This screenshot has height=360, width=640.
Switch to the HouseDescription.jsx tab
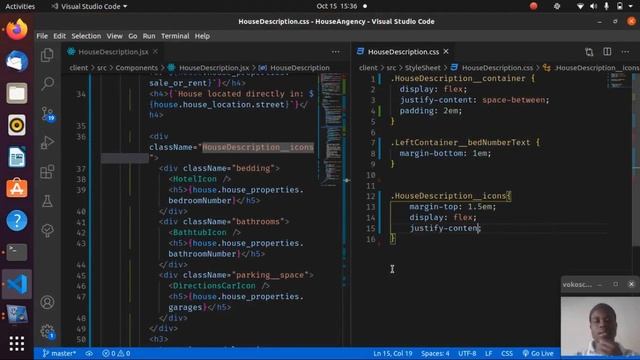[x=113, y=52]
